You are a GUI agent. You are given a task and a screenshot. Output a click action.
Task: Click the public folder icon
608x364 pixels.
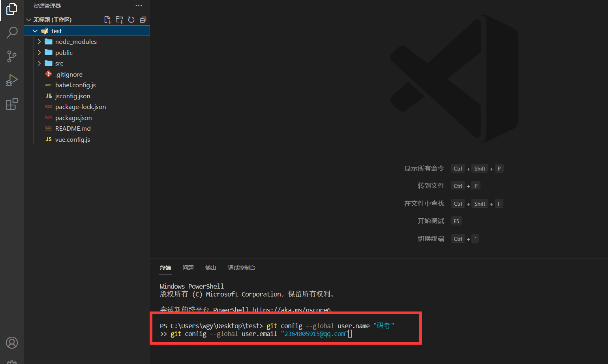(49, 53)
